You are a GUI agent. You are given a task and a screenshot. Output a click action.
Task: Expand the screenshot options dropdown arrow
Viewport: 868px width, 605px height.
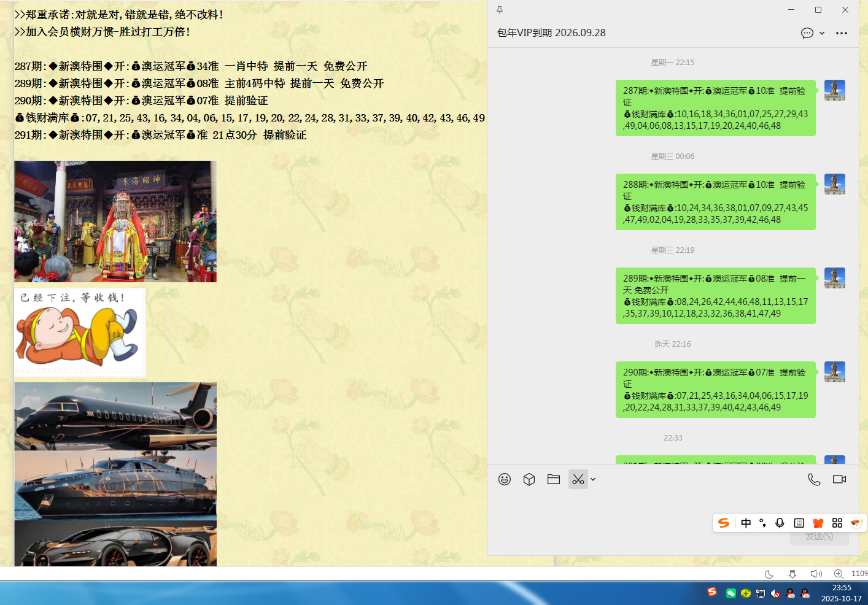(593, 479)
